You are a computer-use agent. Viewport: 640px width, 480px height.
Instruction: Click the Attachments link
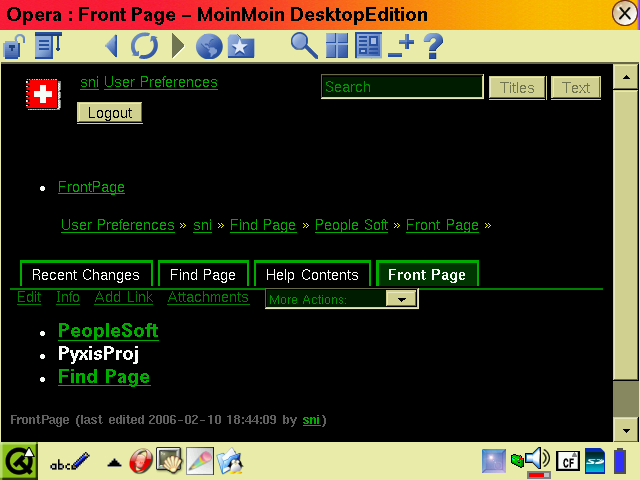point(208,297)
